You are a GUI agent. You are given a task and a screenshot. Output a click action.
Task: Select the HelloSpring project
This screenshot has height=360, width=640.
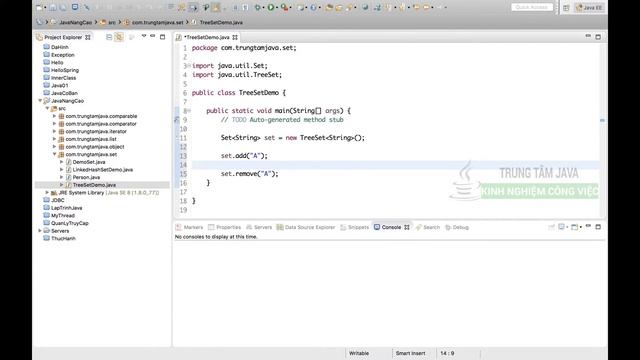[x=64, y=70]
